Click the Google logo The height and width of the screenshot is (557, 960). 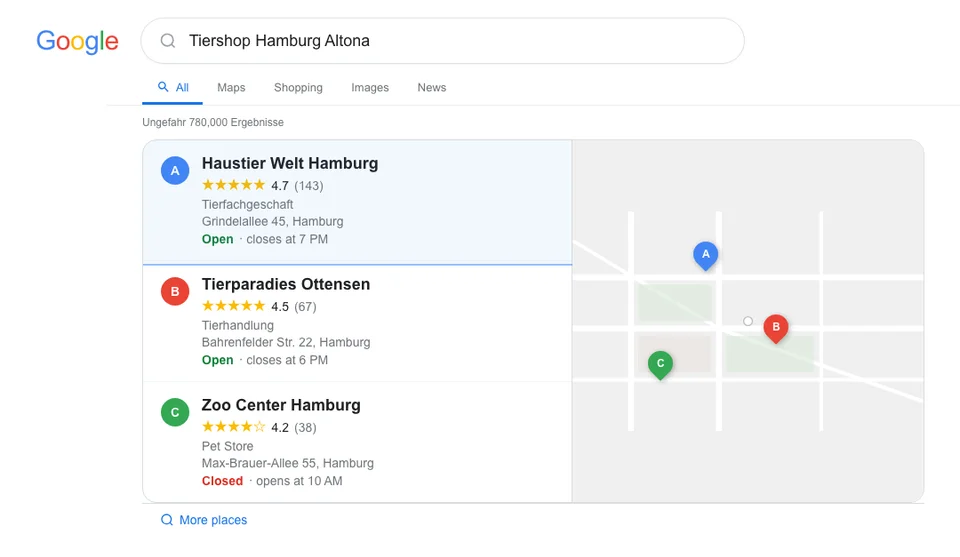77,42
